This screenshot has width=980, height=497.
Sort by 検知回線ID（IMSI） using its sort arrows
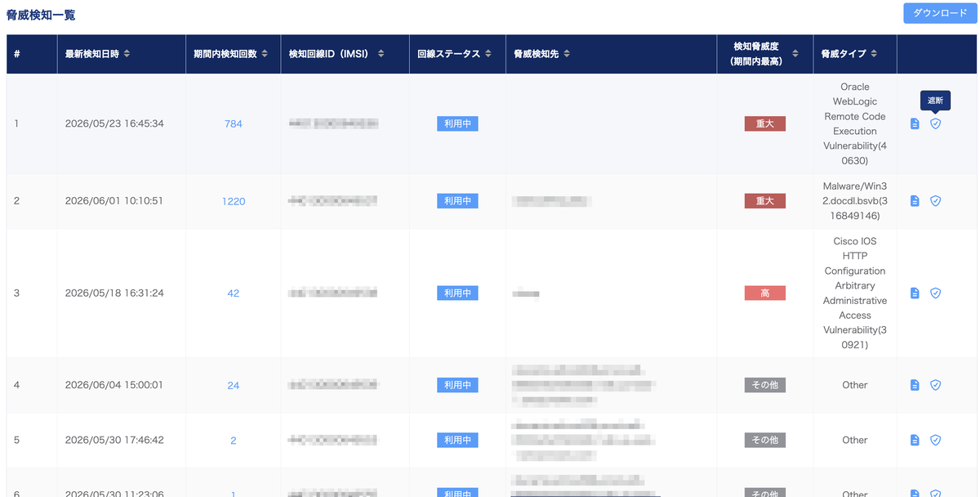point(381,54)
